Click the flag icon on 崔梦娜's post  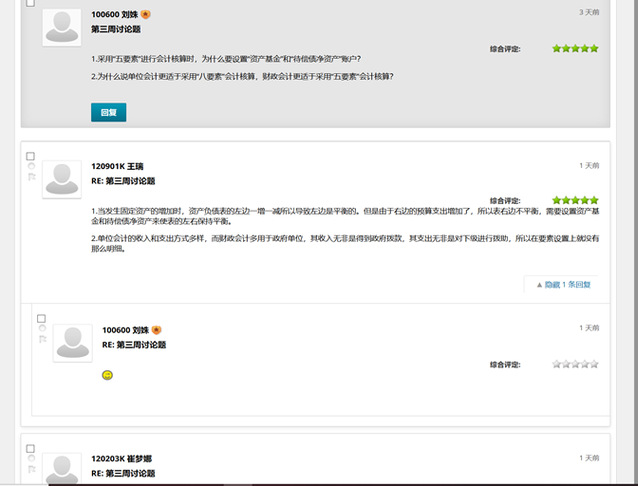pos(30,468)
